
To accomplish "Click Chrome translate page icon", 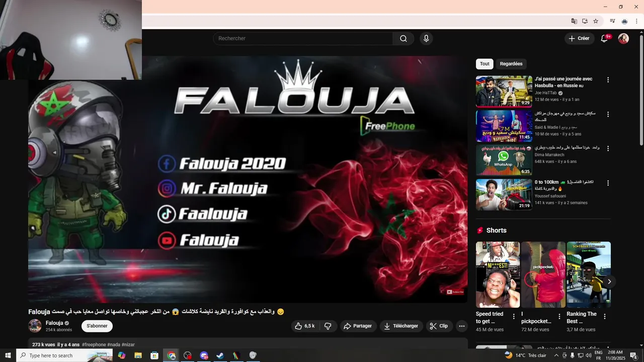I will click(574, 21).
